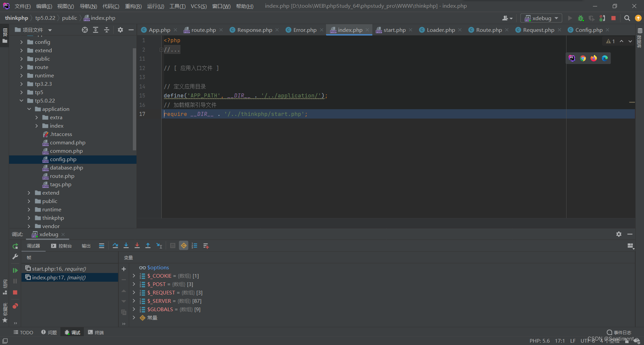Viewport: 644px width, 345px height.
Task: Open the TODO tool window
Action: tap(23, 332)
